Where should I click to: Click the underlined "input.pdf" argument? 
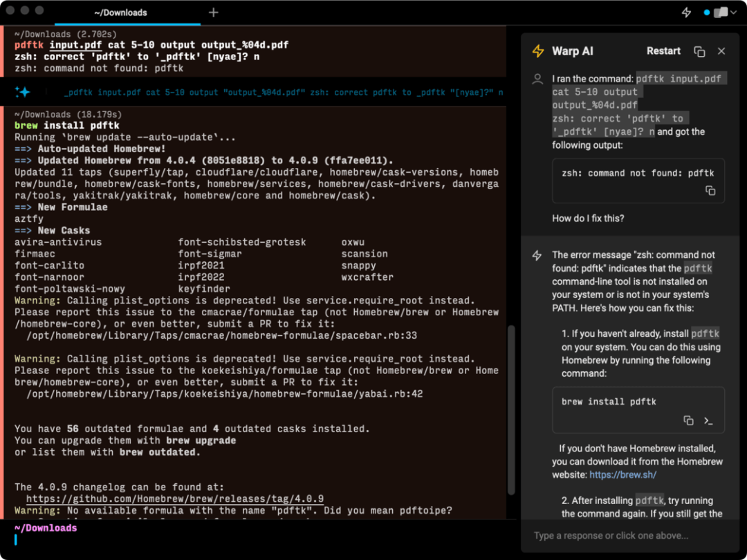pyautogui.click(x=75, y=45)
